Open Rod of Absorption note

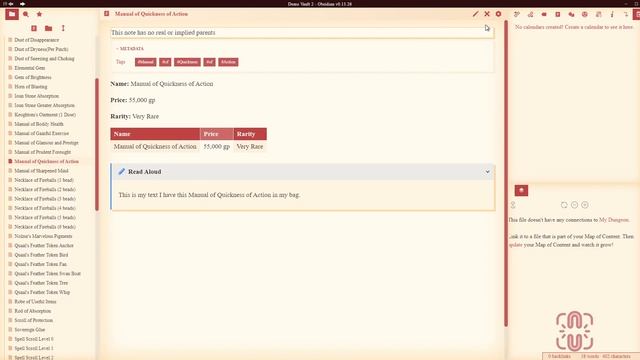click(x=33, y=311)
